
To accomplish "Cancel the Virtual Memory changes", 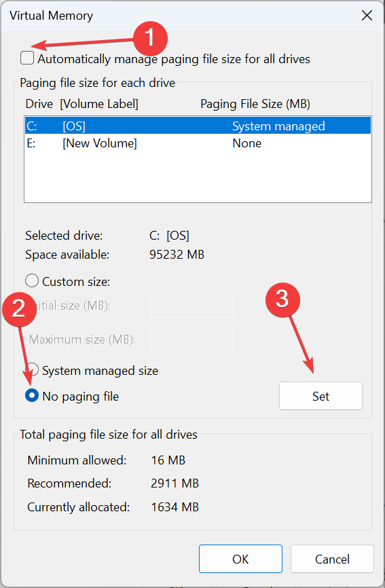I will tap(332, 559).
